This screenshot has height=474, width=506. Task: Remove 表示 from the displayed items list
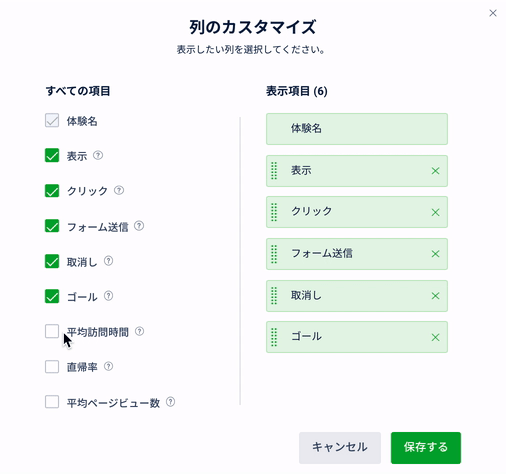click(435, 171)
